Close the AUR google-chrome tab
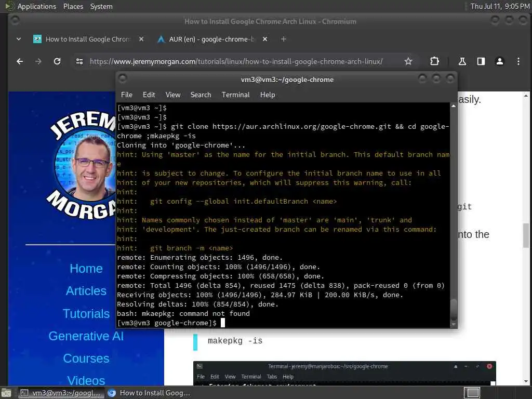532x399 pixels. pyautogui.click(x=264, y=39)
